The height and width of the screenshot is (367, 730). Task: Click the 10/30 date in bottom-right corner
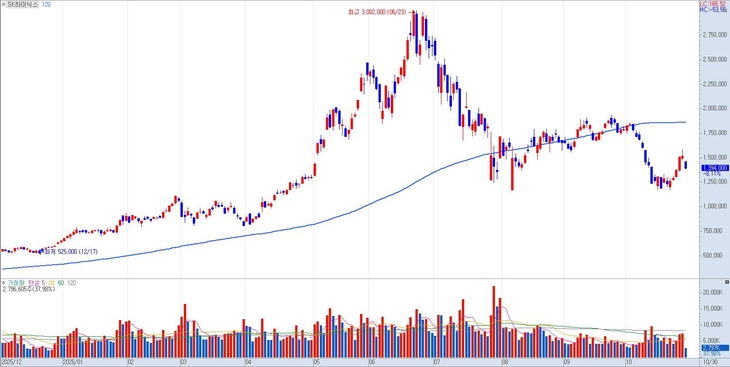click(x=710, y=361)
